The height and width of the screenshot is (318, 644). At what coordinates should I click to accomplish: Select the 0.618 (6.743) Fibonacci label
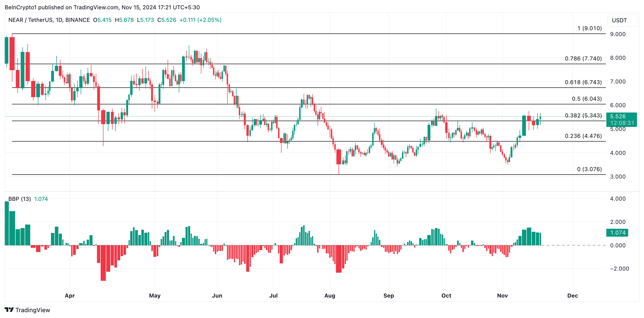[583, 82]
